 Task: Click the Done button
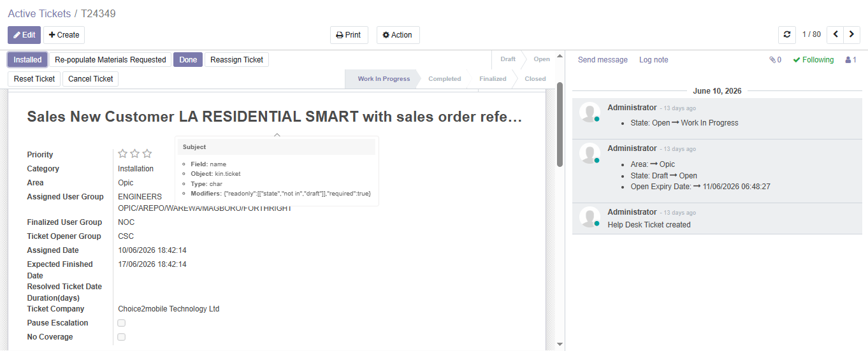tap(188, 60)
